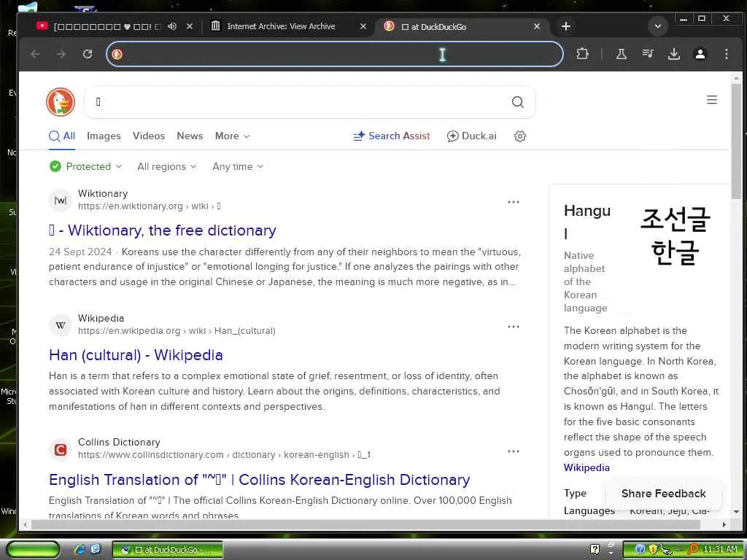Image resolution: width=747 pixels, height=560 pixels.
Task: Click the en.wiktionary.org result URL
Action: pos(149,206)
